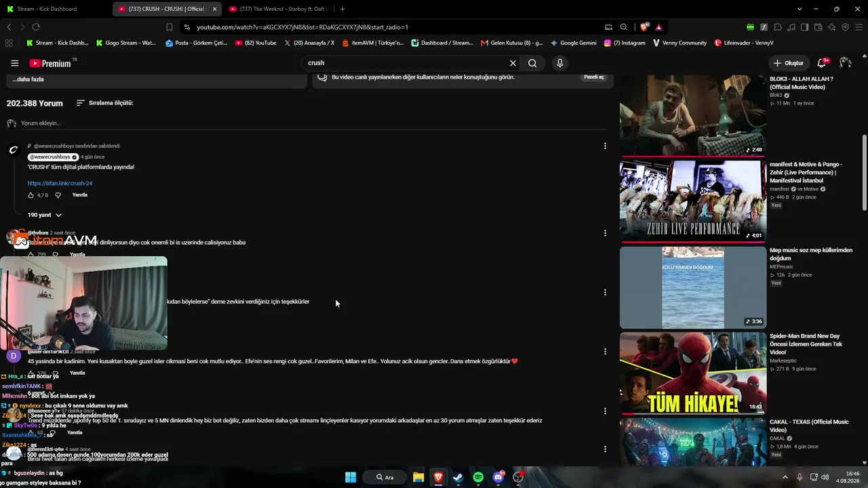The height and width of the screenshot is (488, 868).
Task: Open options for the '45 yasinda' comment
Action: point(605,352)
